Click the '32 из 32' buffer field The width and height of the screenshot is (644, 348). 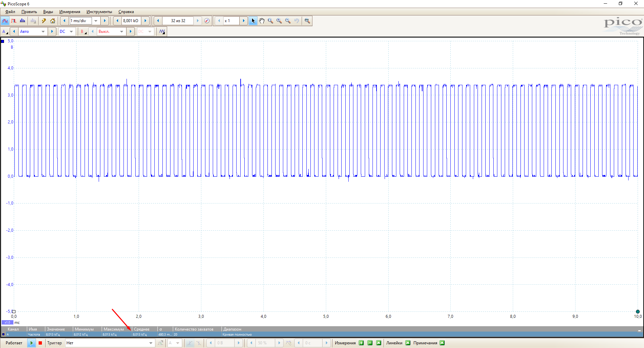[178, 21]
